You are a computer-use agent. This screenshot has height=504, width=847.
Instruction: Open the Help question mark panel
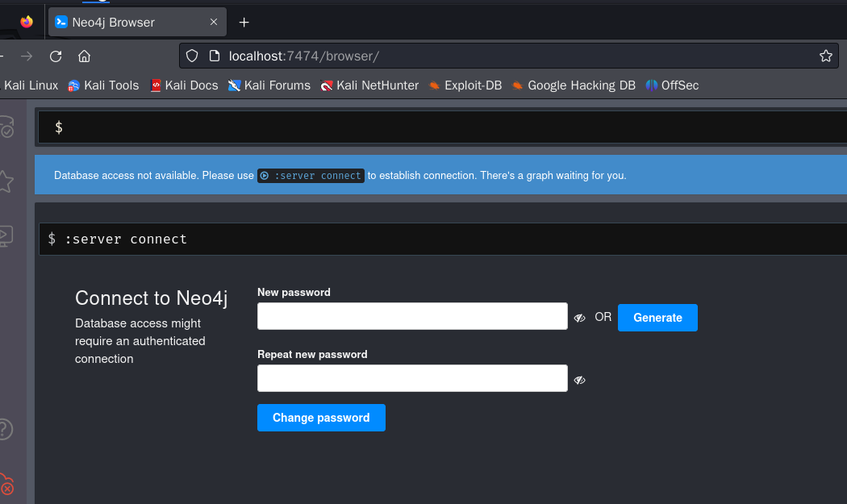[x=6, y=429]
